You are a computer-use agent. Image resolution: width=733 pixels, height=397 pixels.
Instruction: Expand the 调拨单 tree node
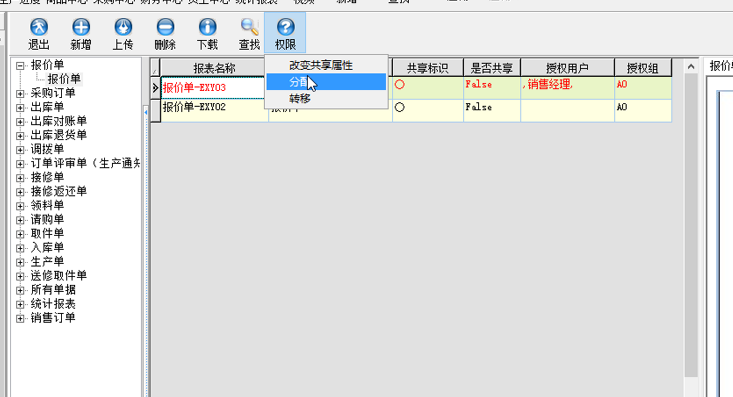click(x=20, y=150)
